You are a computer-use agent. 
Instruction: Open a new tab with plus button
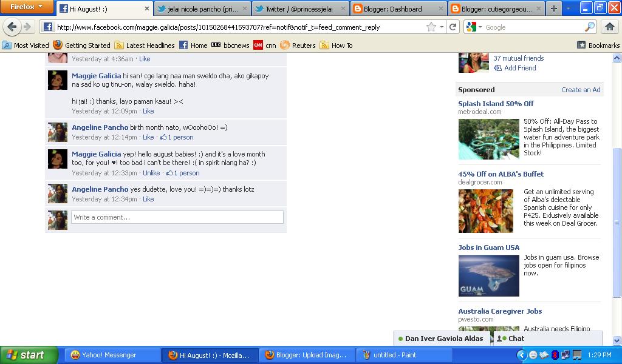[554, 8]
